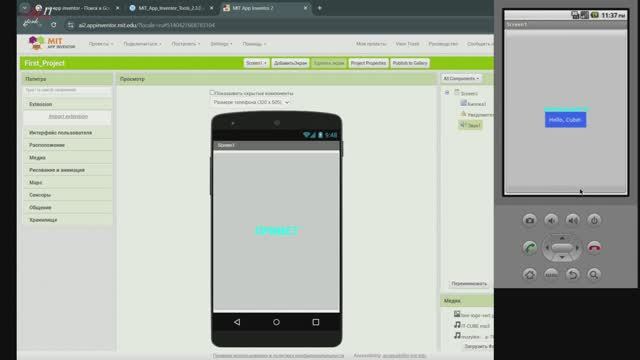Switch to the app inventor search tab
Screen dimensions: 640x360
point(77,8)
